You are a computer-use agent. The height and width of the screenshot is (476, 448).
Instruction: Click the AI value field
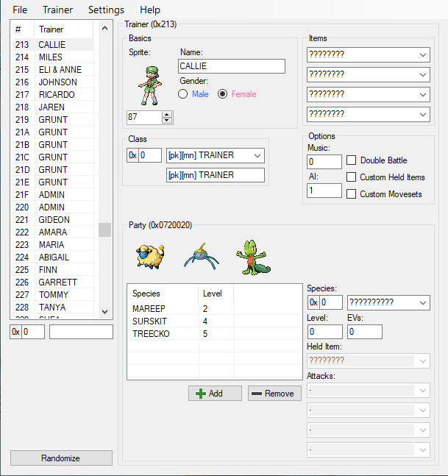pos(324,191)
